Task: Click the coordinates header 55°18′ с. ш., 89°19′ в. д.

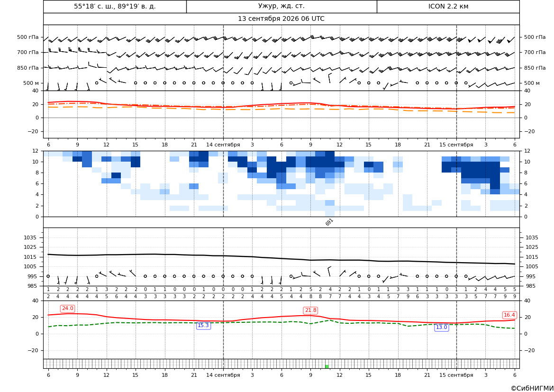Action: (115, 6)
